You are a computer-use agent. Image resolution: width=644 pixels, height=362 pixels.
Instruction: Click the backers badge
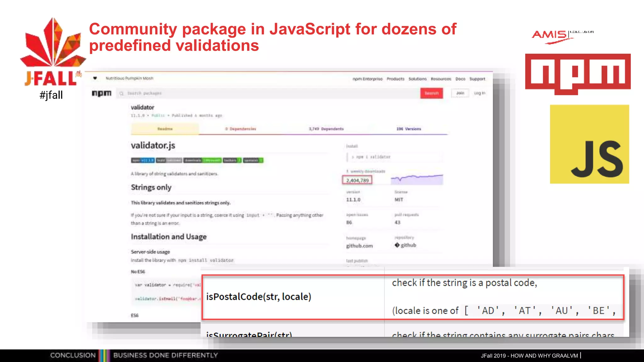232,160
